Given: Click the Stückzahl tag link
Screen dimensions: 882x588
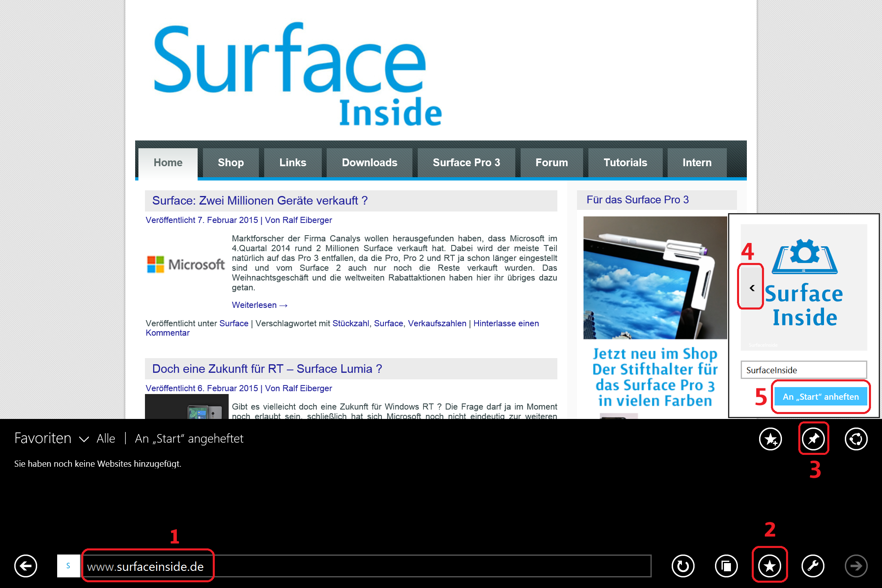Looking at the screenshot, I should pyautogui.click(x=351, y=323).
